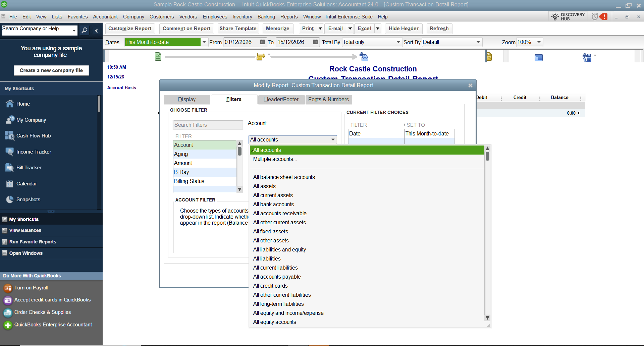644x346 pixels.
Task: Click Customize Report button
Action: [130, 29]
